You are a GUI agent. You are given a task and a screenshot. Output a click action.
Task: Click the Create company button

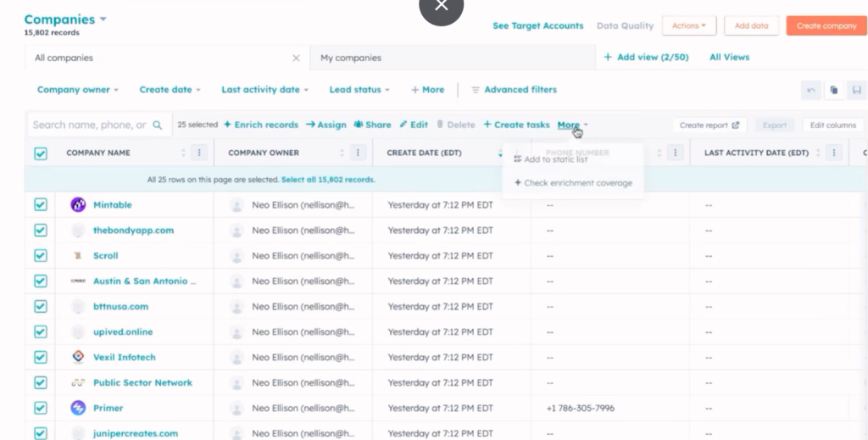click(826, 25)
